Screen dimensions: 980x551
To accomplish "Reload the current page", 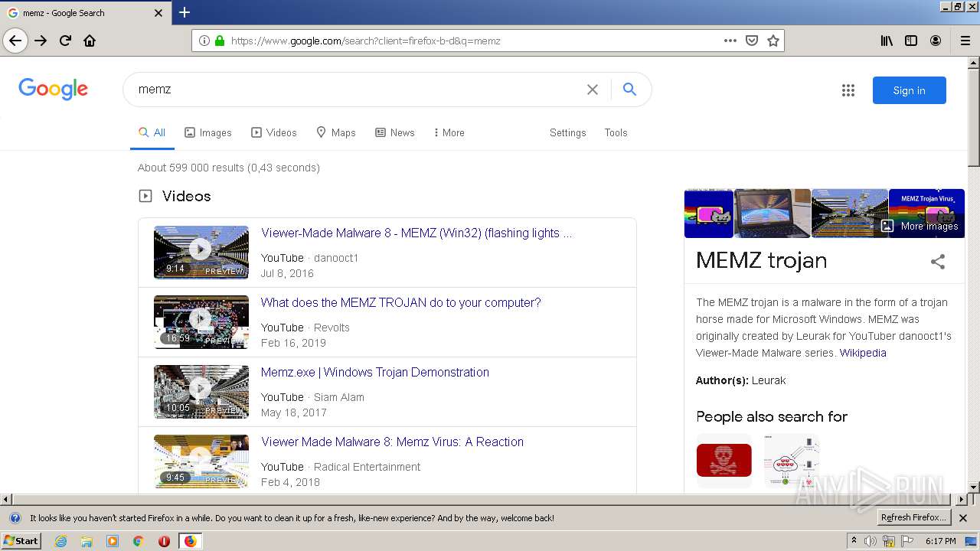I will (65, 41).
